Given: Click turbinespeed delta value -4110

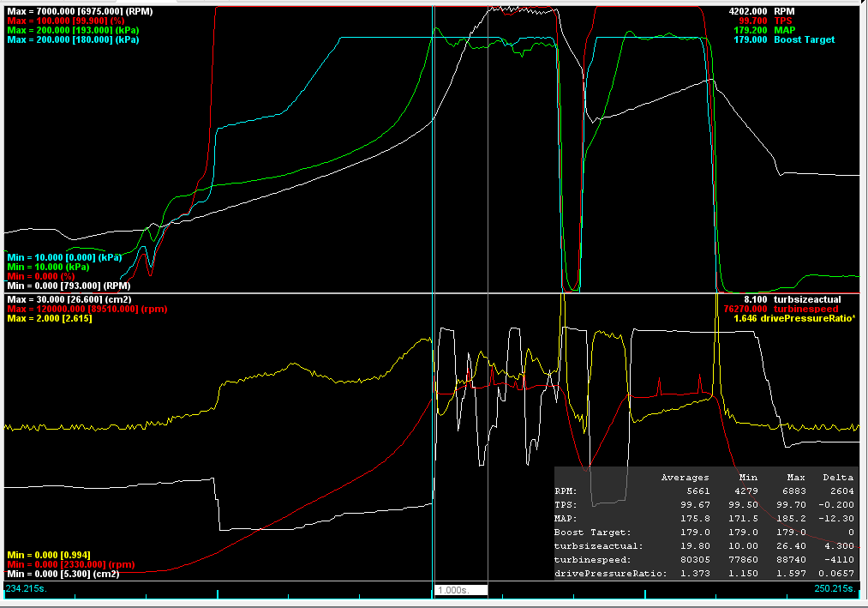Looking at the screenshot, I should tap(839, 560).
